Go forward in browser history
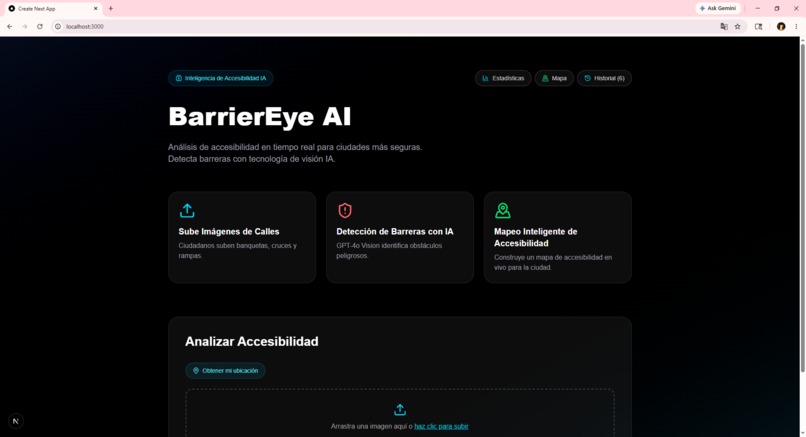 24,26
